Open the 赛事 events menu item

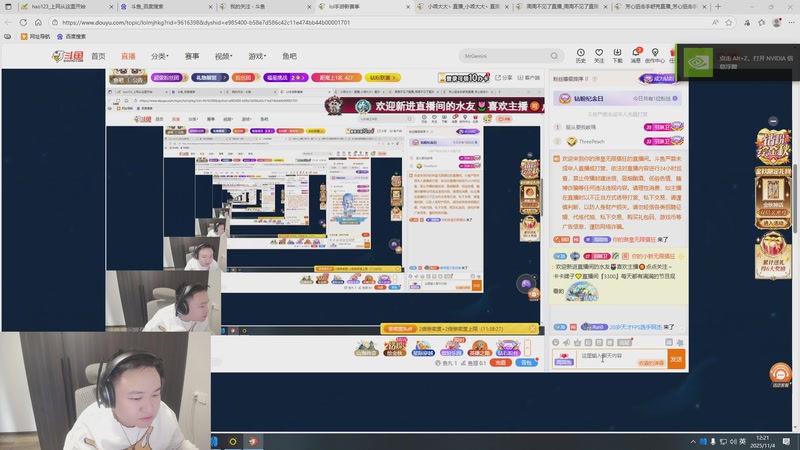tap(192, 56)
